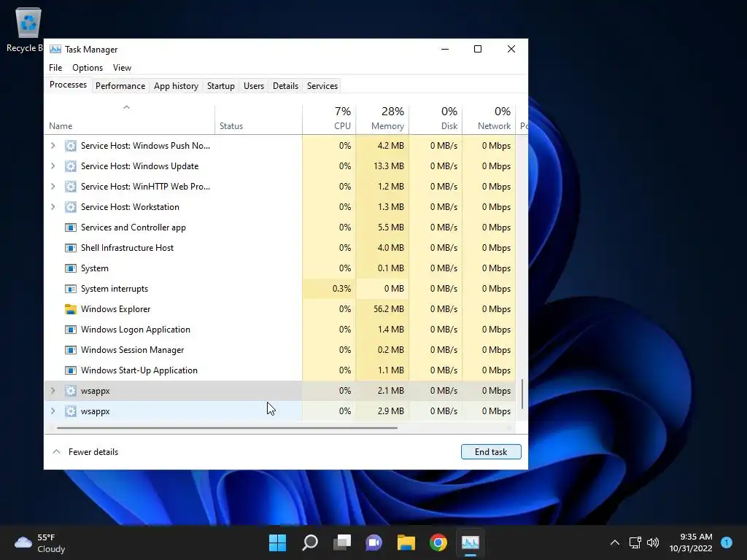Open the clock showing 9:35 AM

coord(691,542)
